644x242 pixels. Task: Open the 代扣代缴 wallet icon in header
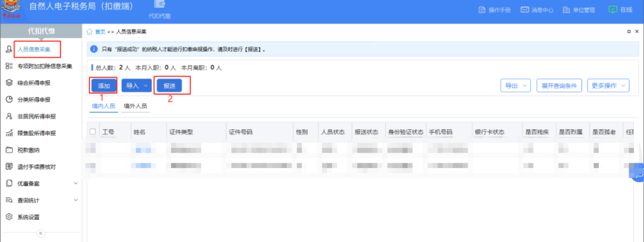pos(160,9)
